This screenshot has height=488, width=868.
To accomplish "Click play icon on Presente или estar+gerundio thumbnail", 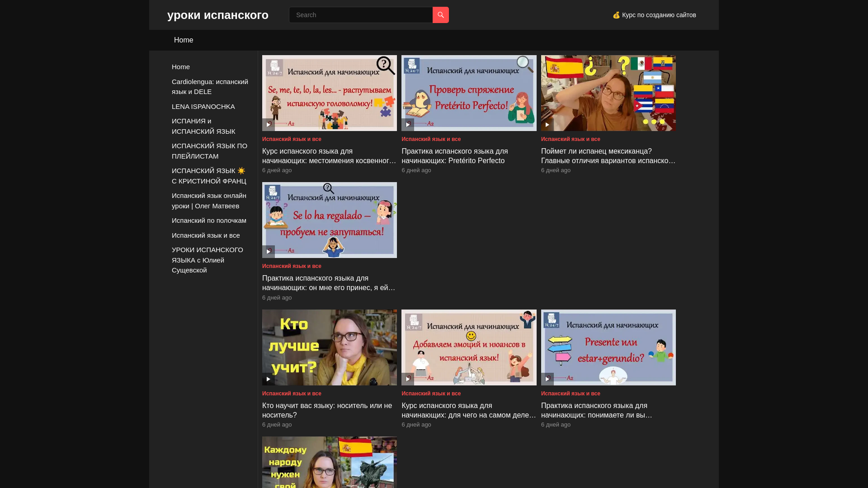I will click(547, 379).
